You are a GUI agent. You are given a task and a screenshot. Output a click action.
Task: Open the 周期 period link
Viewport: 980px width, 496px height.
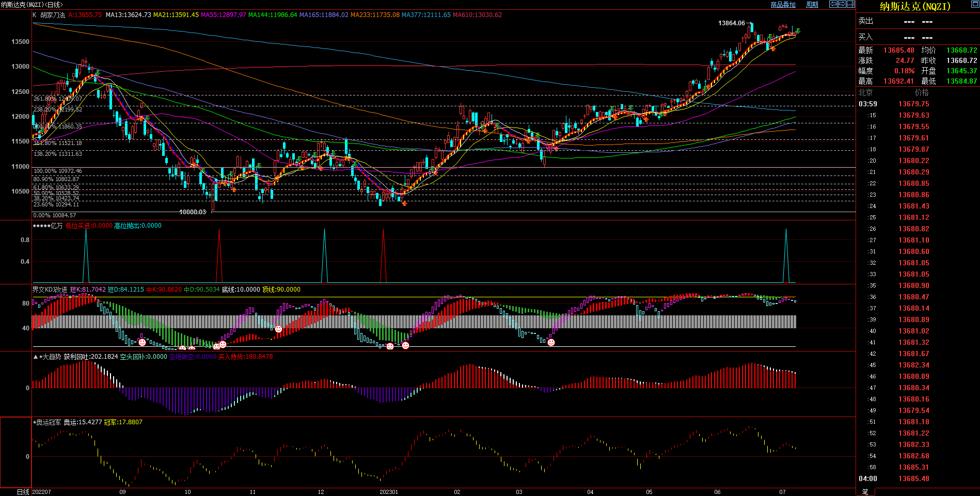(812, 5)
